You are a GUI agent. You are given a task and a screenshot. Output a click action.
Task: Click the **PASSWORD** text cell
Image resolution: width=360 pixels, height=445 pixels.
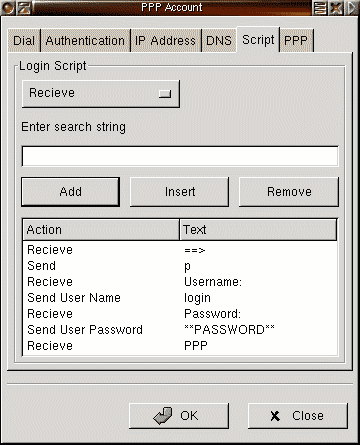(229, 330)
